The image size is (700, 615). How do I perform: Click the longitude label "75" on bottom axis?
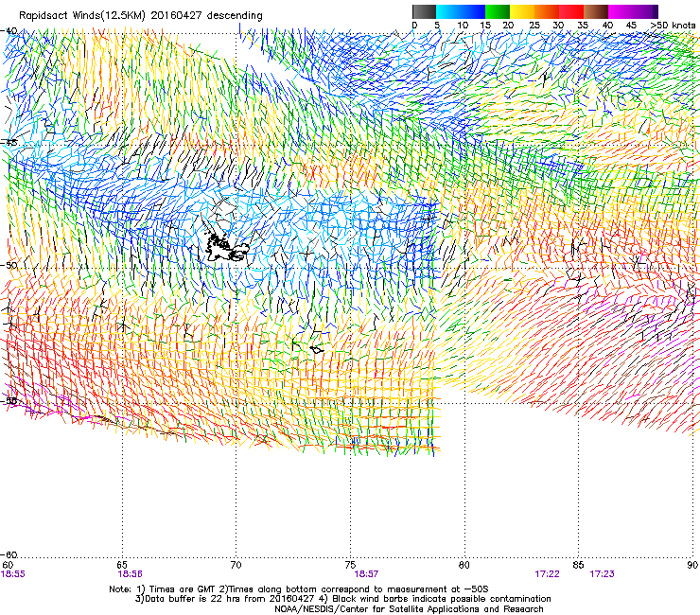point(350,565)
